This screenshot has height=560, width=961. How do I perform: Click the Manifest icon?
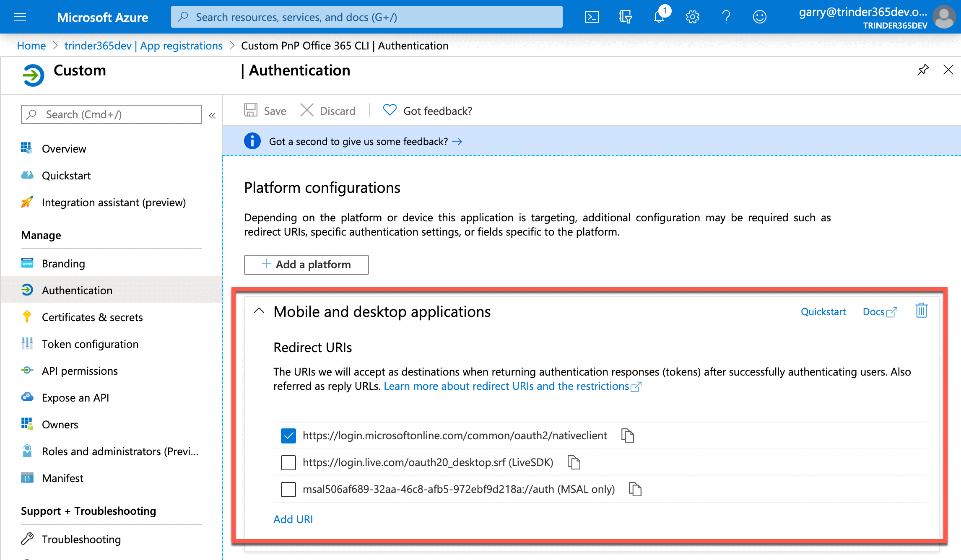coord(27,478)
